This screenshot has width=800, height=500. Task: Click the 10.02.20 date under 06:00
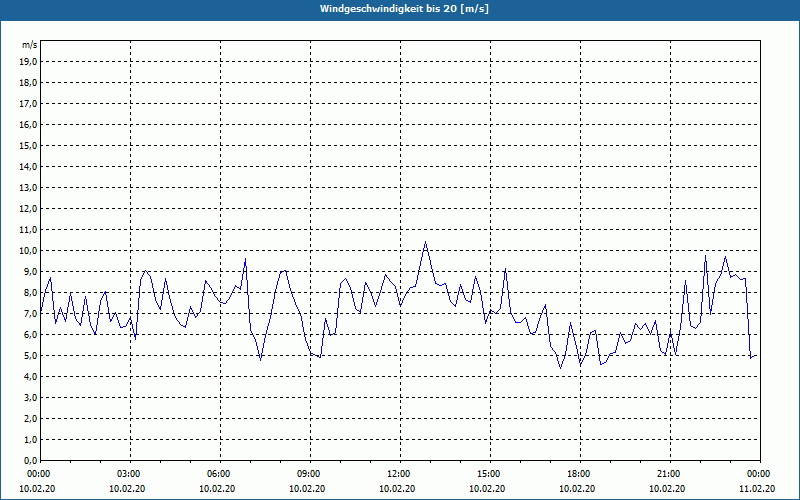217,489
